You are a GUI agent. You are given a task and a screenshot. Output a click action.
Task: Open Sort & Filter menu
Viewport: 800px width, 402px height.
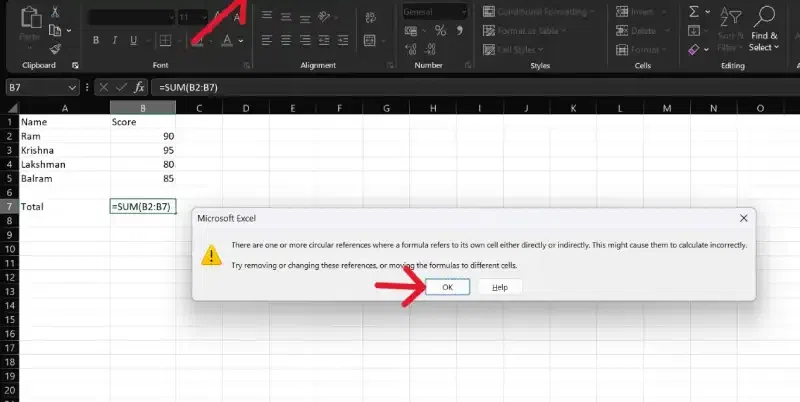(731, 29)
